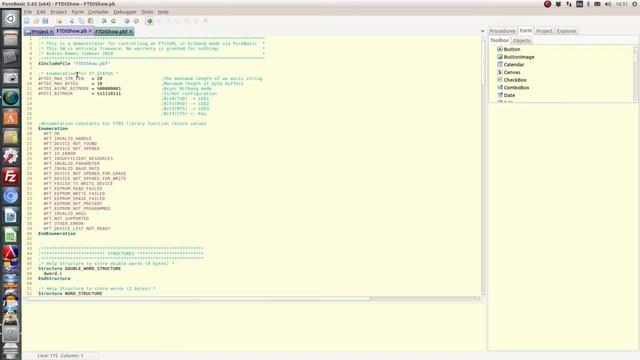
Task: Select the ButtonImage gadget in toolbox
Action: pos(519,57)
